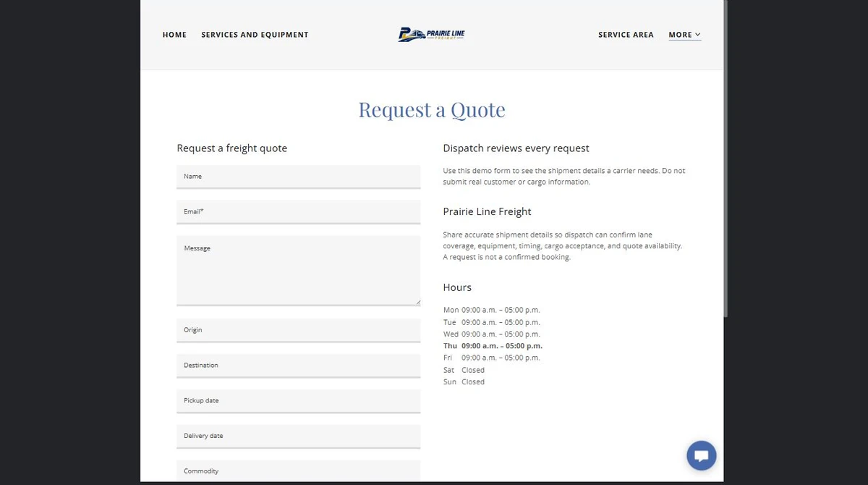868x485 pixels.
Task: Click the 'Prairie Line Freight' heading
Action: [x=487, y=212]
